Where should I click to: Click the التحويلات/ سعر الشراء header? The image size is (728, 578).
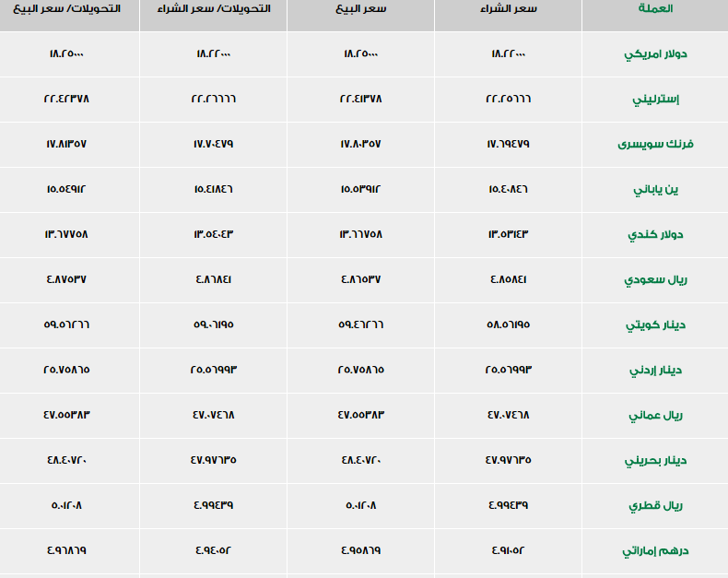coord(214,8)
